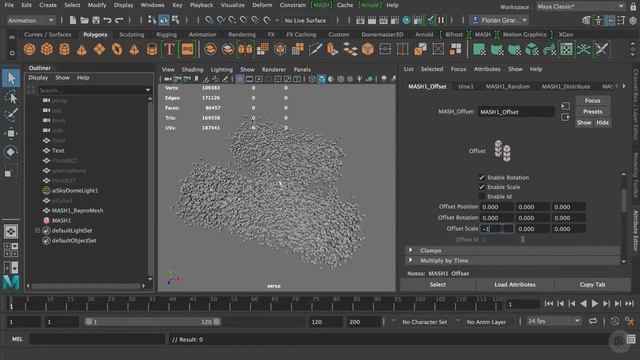
Task: Click the Load Attributes button
Action: [x=515, y=284]
